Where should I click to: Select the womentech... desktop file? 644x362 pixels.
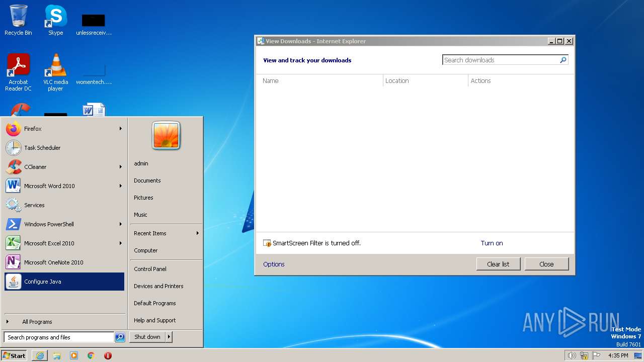pos(94,74)
